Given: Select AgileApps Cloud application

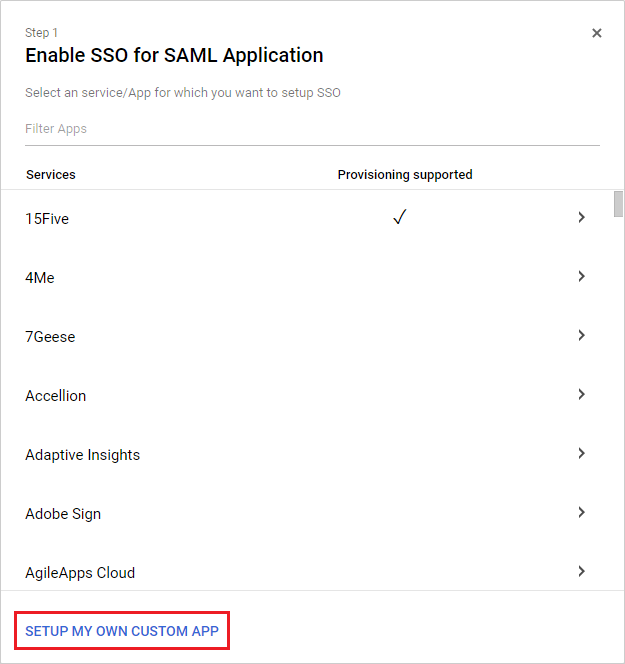Looking at the screenshot, I should pyautogui.click(x=80, y=573).
